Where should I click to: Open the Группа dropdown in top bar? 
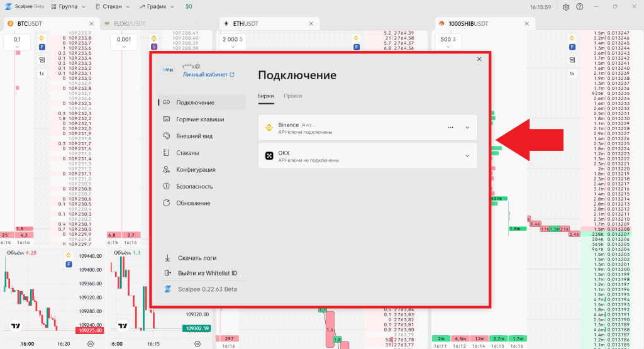pos(68,6)
